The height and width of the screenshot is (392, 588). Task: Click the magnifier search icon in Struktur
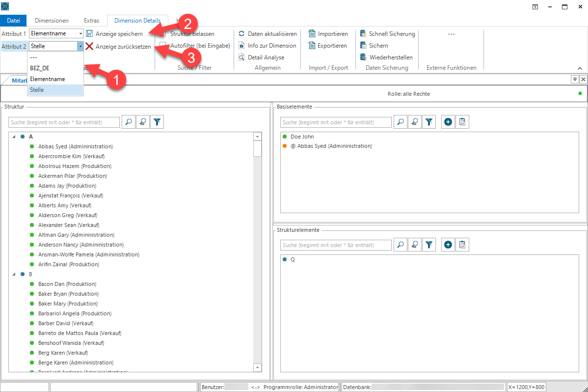point(129,122)
